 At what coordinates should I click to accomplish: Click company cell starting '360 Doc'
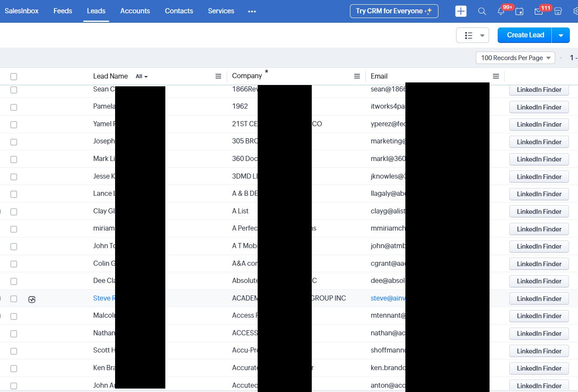[245, 158]
